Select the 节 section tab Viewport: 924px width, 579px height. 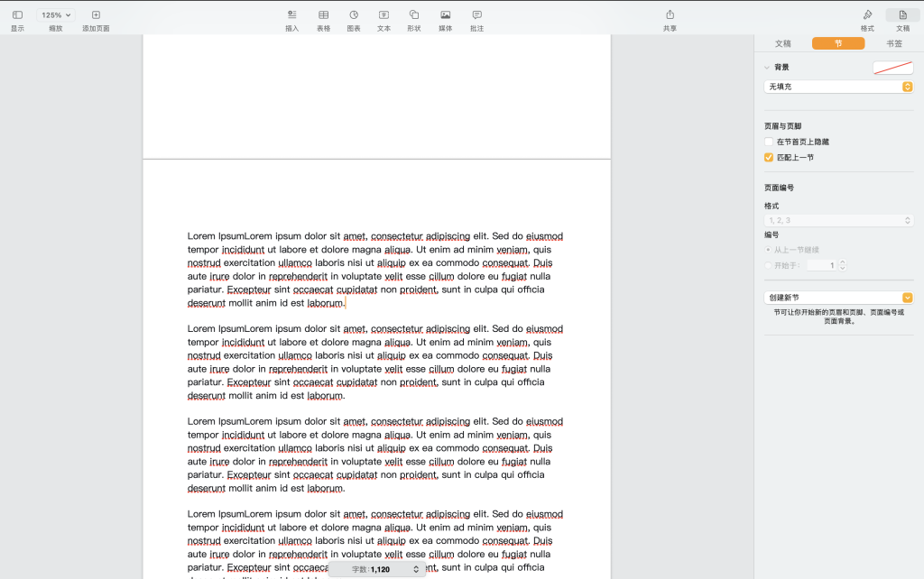[838, 43]
